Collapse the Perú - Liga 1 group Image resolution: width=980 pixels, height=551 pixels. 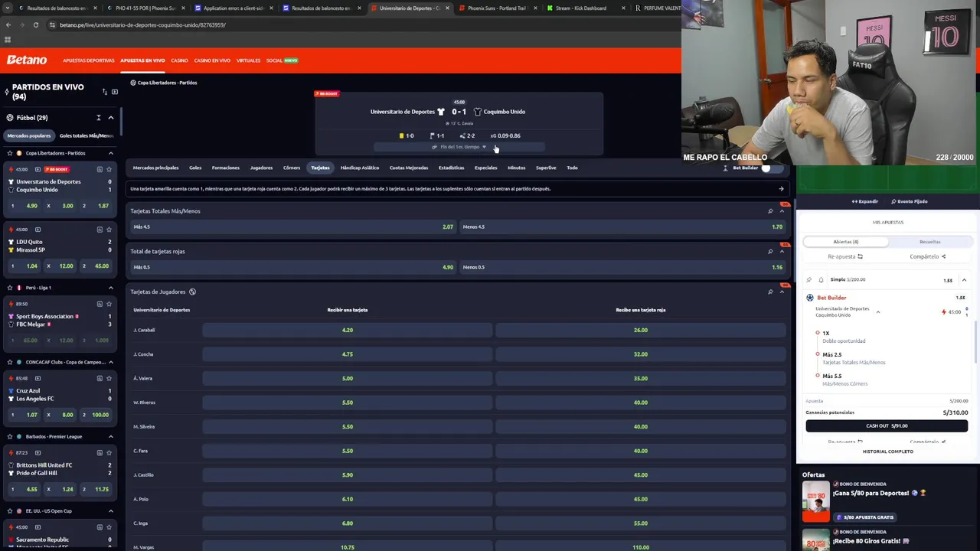111,288
